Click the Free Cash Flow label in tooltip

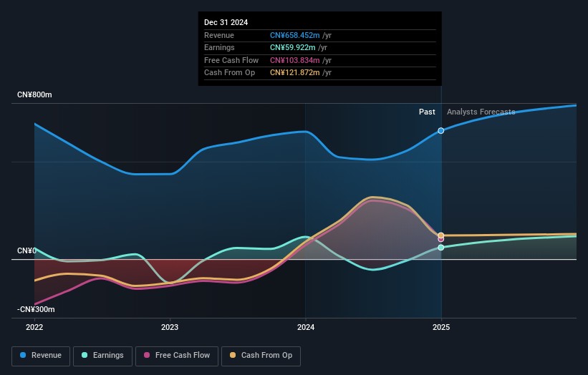pyautogui.click(x=231, y=60)
